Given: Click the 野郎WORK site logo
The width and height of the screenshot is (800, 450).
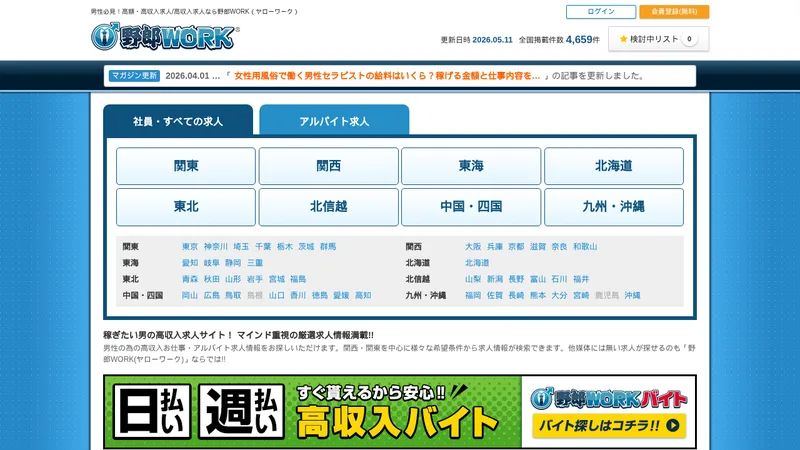Looking at the screenshot, I should click(x=165, y=36).
